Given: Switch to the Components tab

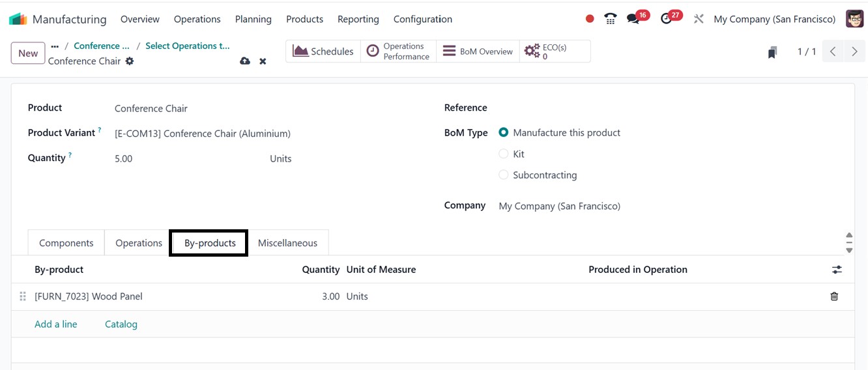Looking at the screenshot, I should pyautogui.click(x=66, y=243).
